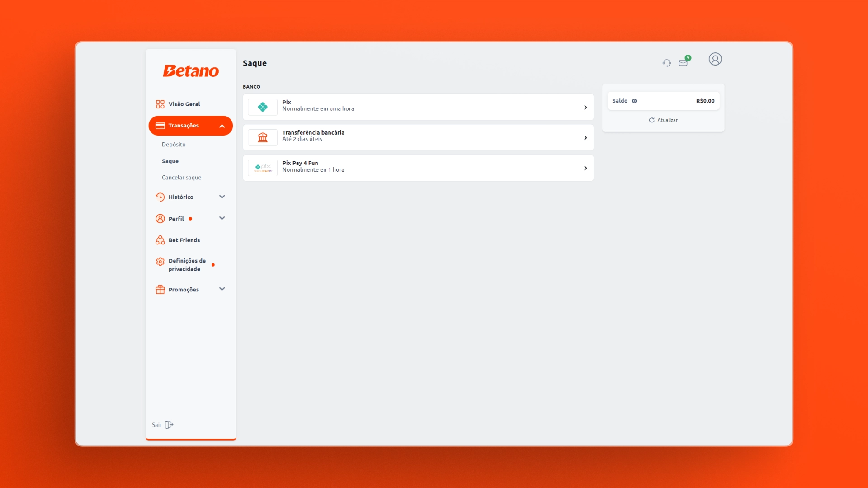This screenshot has height=488, width=868.
Task: Click the user profile icon
Action: pyautogui.click(x=715, y=59)
